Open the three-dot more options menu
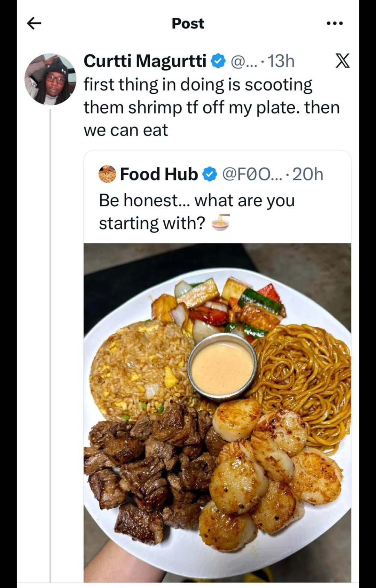376x588 pixels. tap(335, 23)
